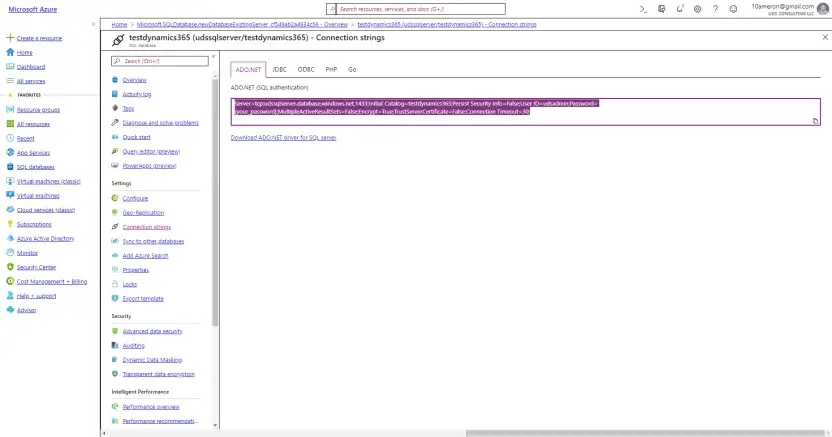
Task: Switch to the PHP tab
Action: coord(331,69)
